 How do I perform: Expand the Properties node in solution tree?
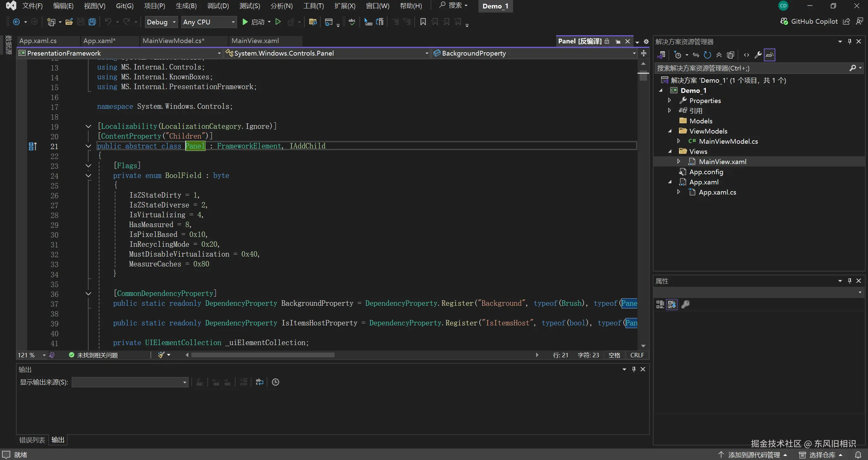coord(669,100)
